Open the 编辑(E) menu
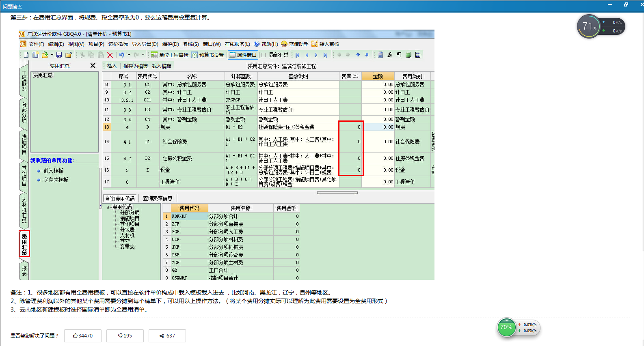The width and height of the screenshot is (644, 346). pyautogui.click(x=56, y=44)
